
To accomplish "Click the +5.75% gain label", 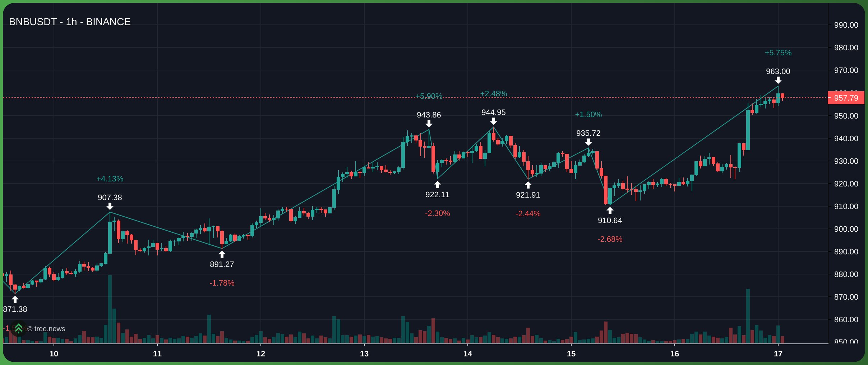I will coord(778,53).
